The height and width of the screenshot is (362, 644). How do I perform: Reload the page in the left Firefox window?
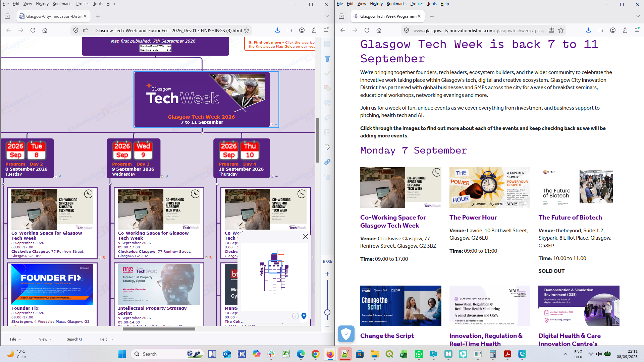coord(33,30)
